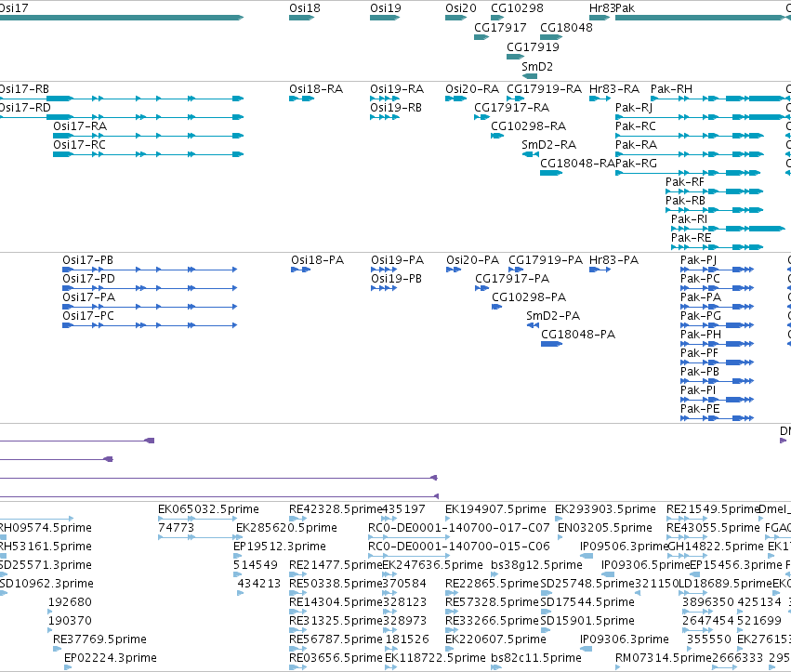Click the CG18048-RA transcript label
Viewport: 791px width, 672px height.
[577, 164]
